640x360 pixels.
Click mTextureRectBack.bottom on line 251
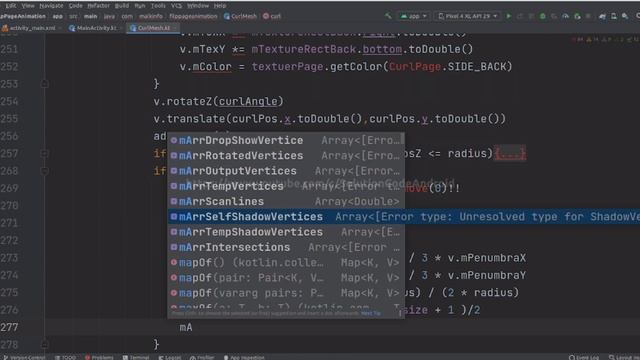327,49
